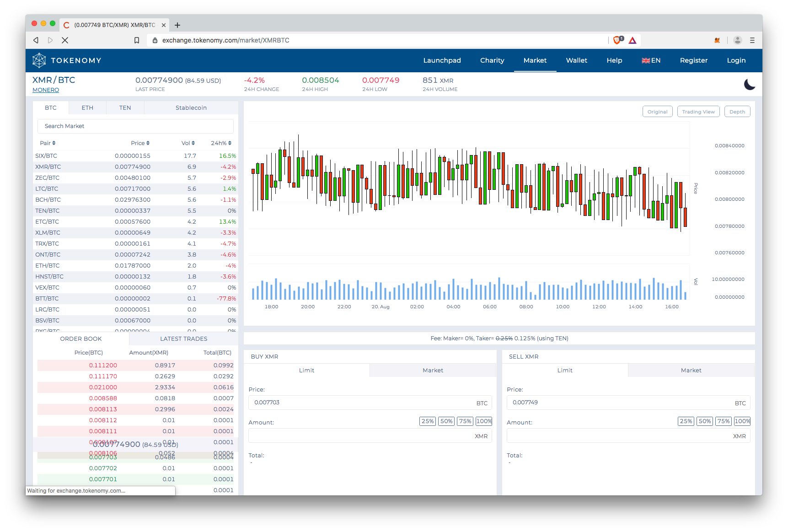The height and width of the screenshot is (532, 788).
Task: Select Original chart view
Action: click(x=657, y=112)
